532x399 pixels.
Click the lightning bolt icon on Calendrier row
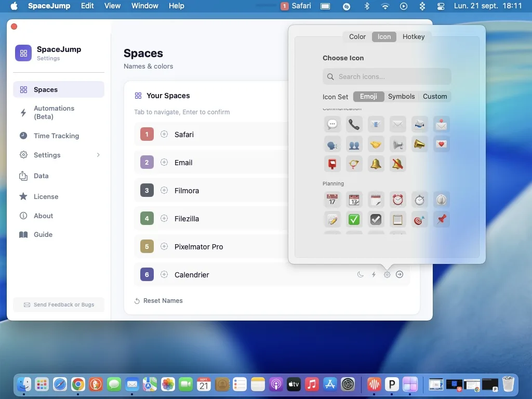click(374, 274)
